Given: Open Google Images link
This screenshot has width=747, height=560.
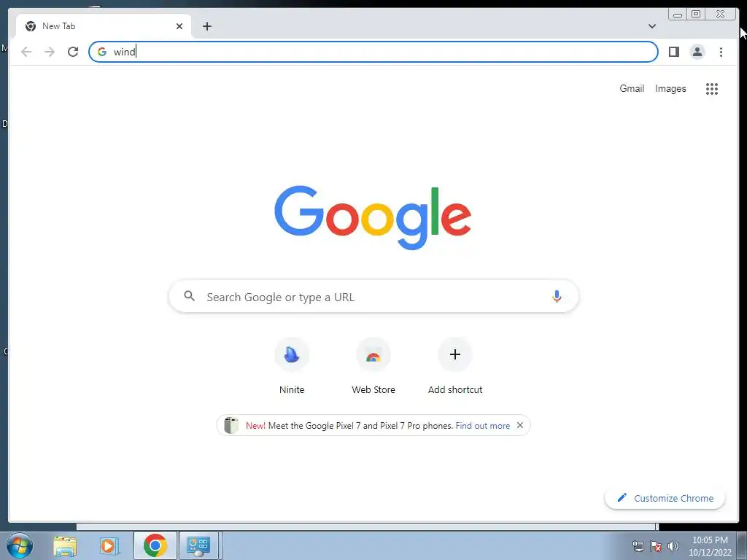Looking at the screenshot, I should point(670,88).
